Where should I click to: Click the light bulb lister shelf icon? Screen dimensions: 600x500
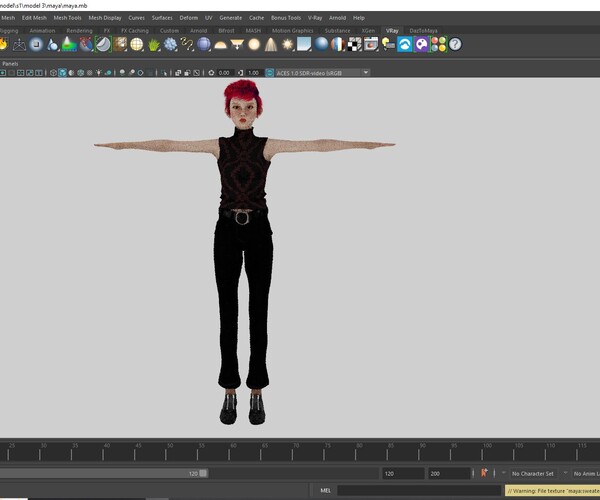click(388, 44)
